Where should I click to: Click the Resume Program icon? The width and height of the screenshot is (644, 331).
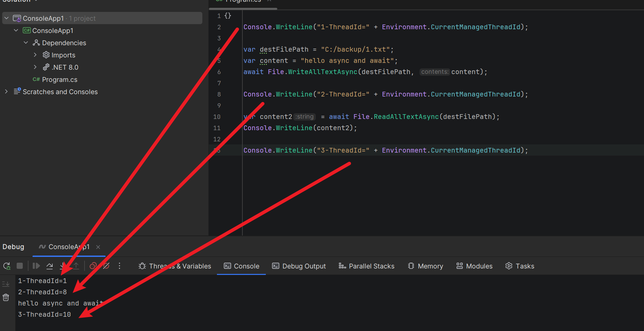36,266
